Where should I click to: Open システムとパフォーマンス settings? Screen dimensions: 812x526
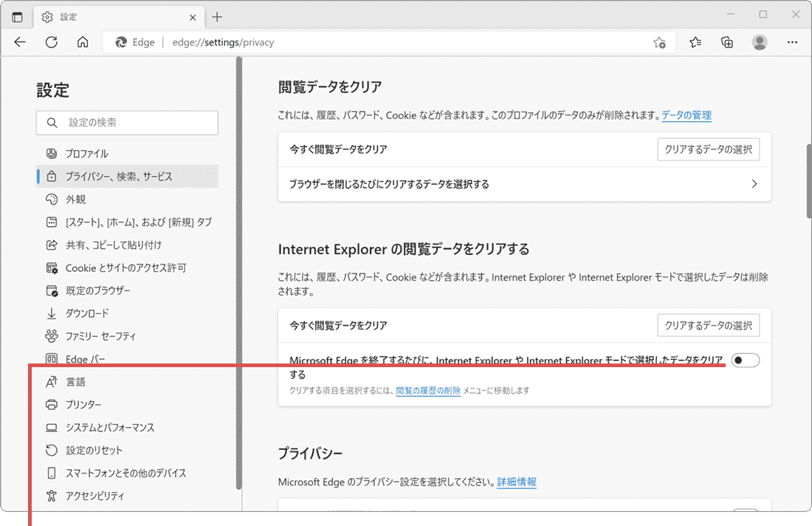(127, 428)
